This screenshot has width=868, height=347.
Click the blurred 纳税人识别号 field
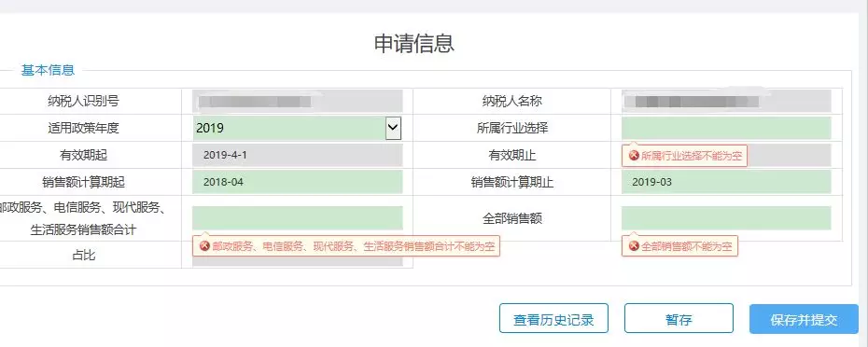[298, 102]
